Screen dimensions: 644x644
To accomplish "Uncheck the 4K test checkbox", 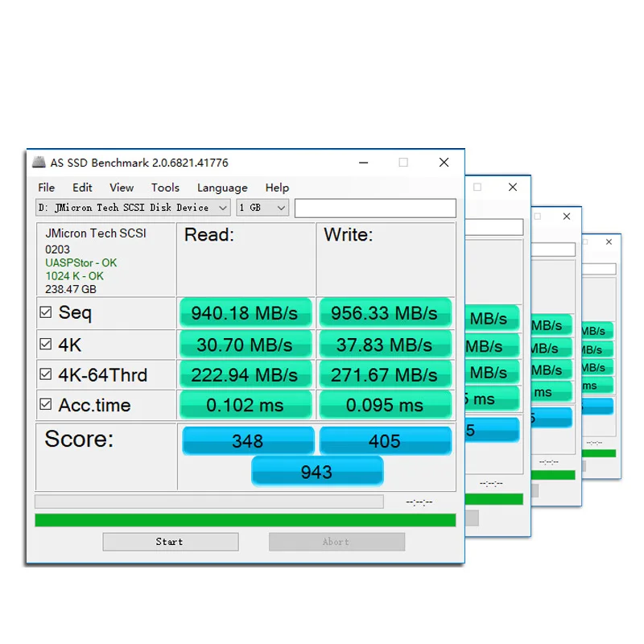I will click(46, 344).
